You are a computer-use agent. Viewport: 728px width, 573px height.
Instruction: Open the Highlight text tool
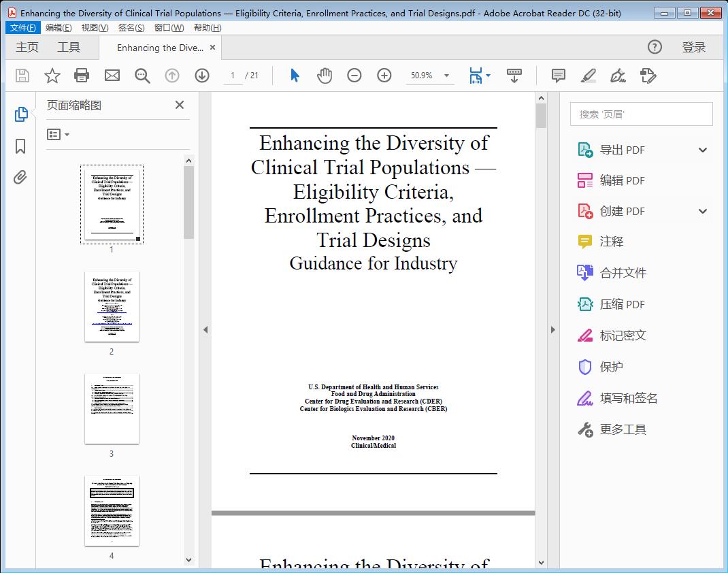pos(589,76)
